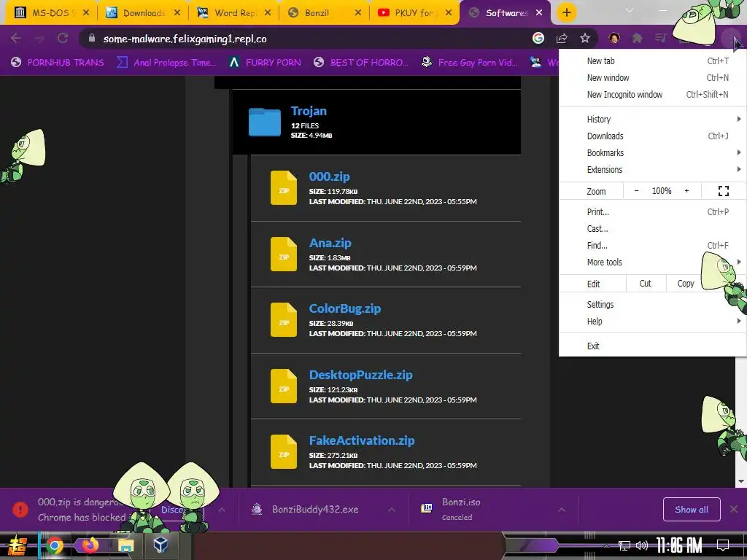The image size is (747, 560).
Task: Switch to the PKUY YouTube tab
Action: click(415, 13)
